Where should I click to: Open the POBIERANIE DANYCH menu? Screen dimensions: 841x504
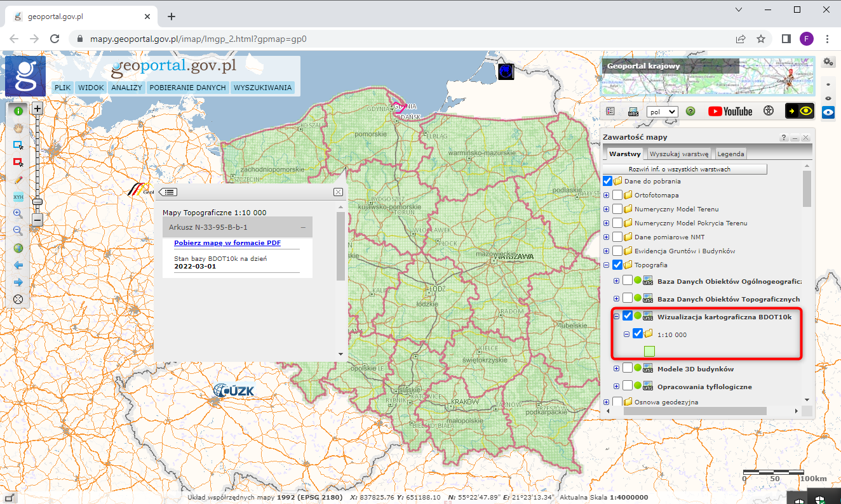click(x=188, y=88)
